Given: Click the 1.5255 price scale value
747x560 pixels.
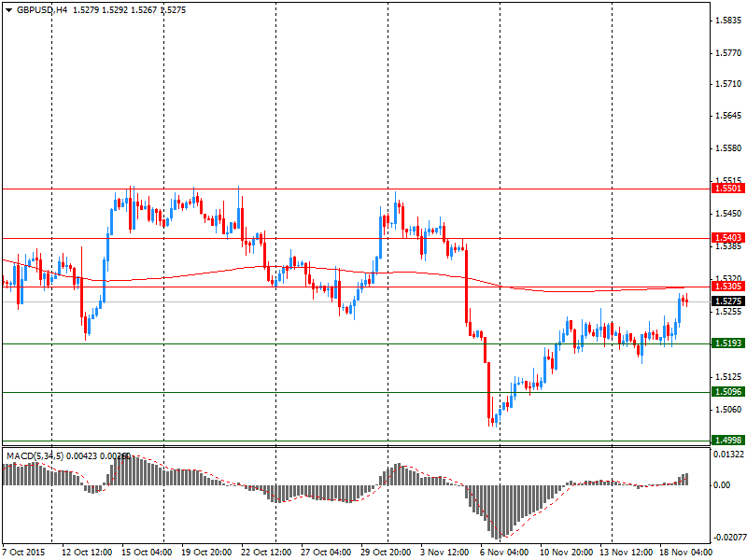Looking at the screenshot, I should [x=728, y=312].
